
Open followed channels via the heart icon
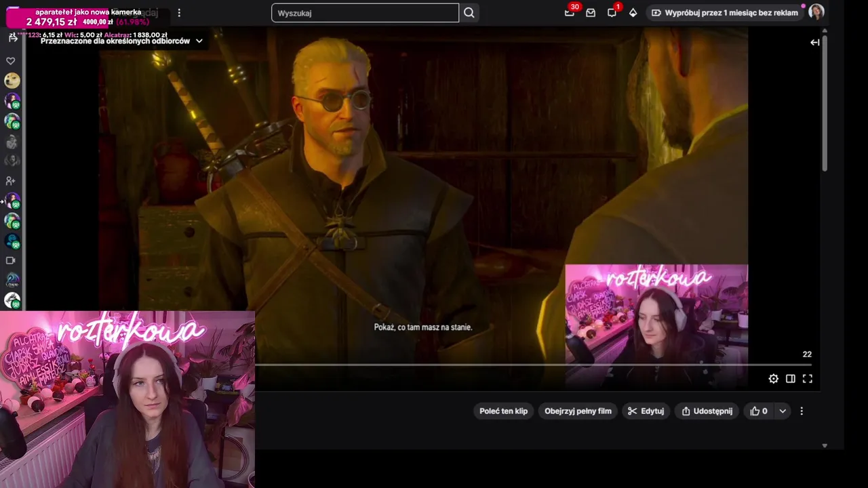[11, 61]
